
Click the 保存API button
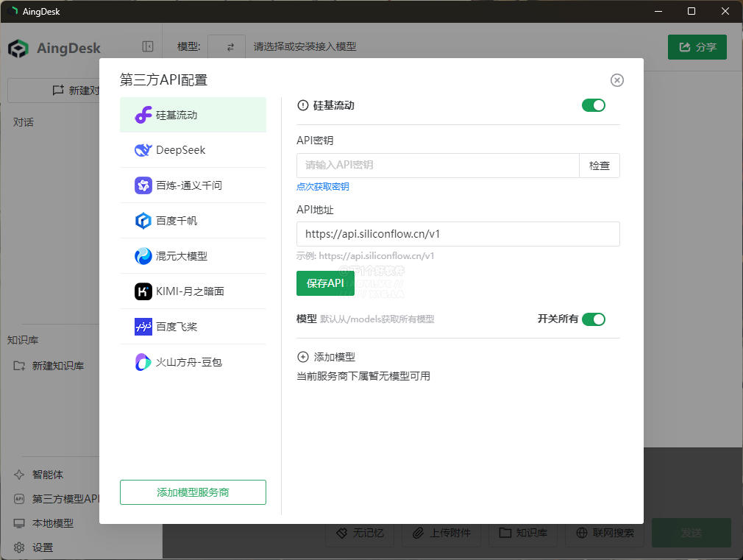[325, 283]
